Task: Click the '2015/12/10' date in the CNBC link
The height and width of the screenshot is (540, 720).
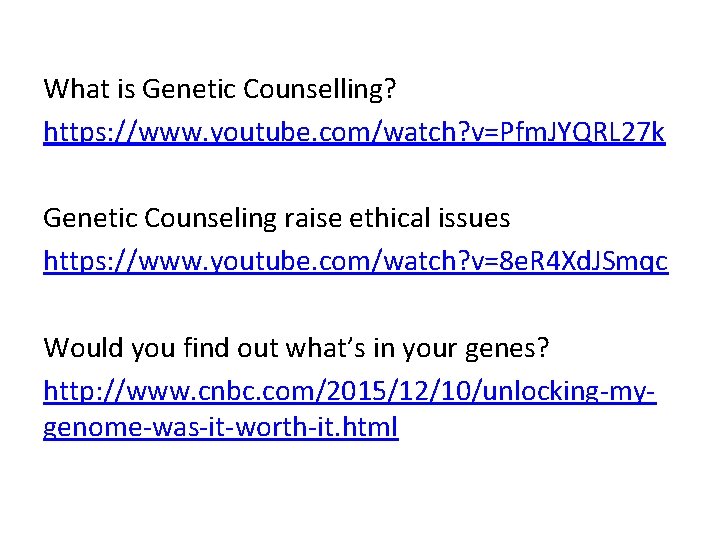Action: 399,391
